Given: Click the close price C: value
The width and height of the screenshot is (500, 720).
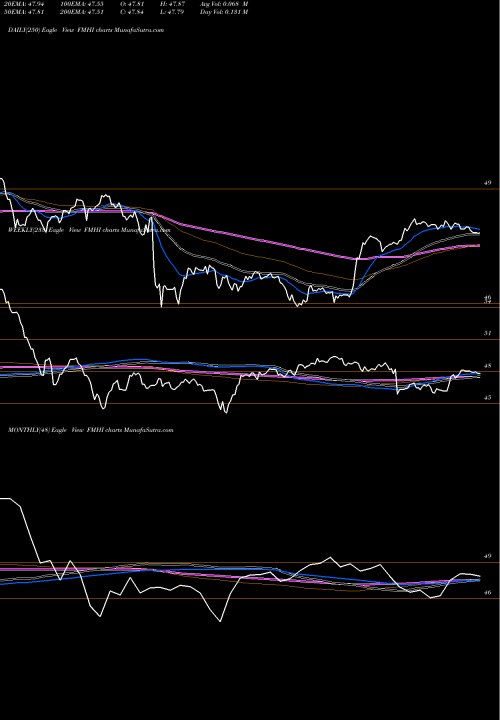Looking at the screenshot, I should [x=132, y=12].
